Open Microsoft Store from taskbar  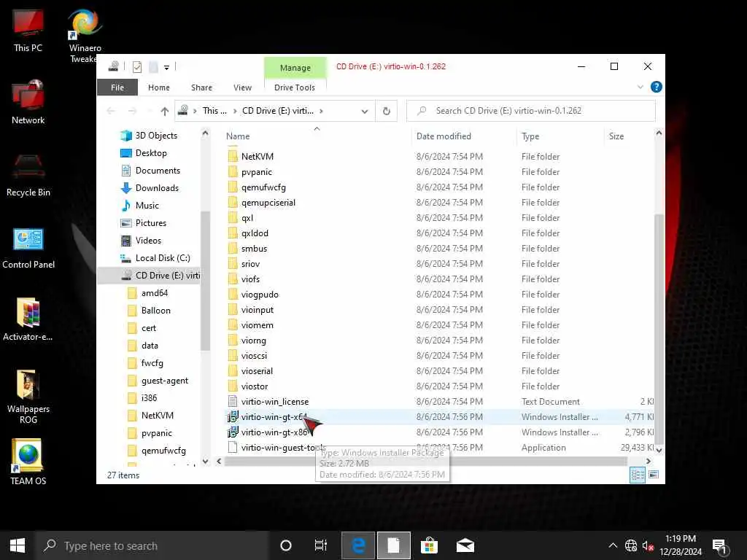pyautogui.click(x=429, y=545)
